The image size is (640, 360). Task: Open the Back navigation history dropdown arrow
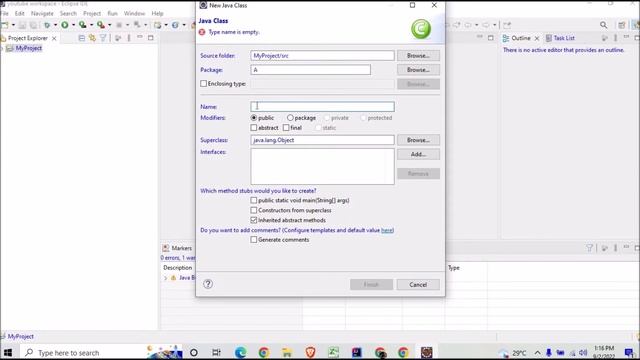(476, 25)
